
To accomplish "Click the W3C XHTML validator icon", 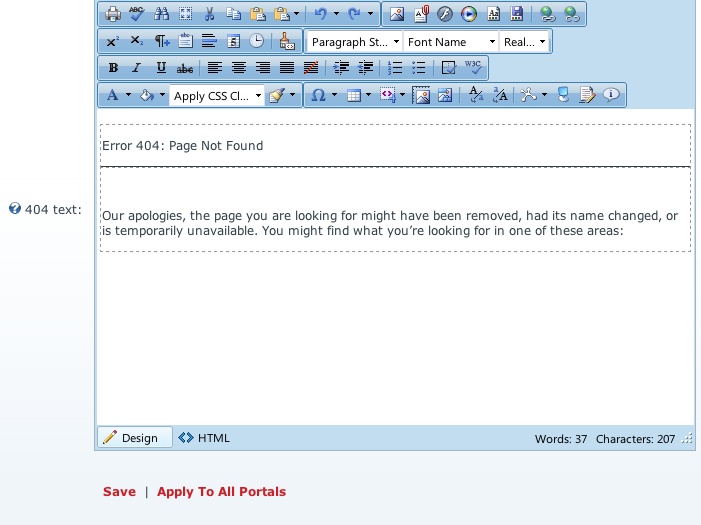I will click(473, 68).
